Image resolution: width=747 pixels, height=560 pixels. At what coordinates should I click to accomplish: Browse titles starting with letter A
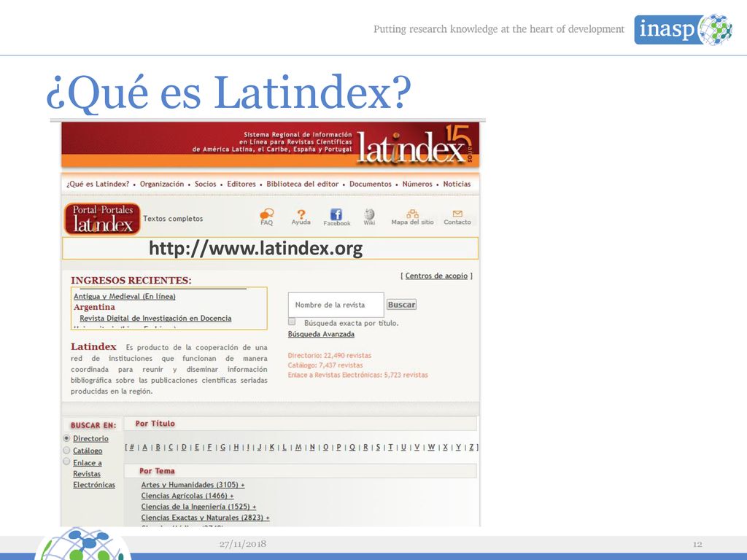coord(145,447)
